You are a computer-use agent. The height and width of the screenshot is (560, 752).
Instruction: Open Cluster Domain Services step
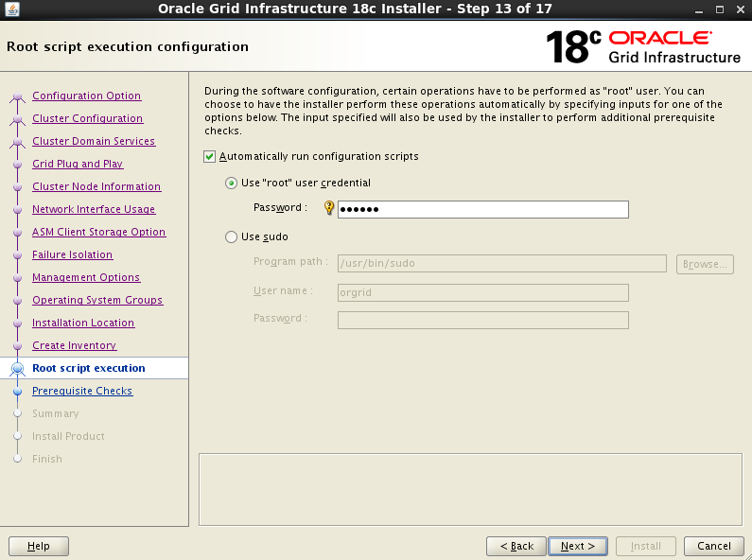click(94, 141)
